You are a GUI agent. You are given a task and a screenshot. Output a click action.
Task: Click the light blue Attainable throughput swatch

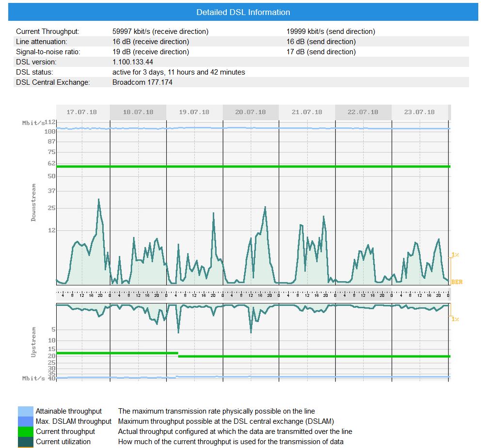[x=25, y=411]
